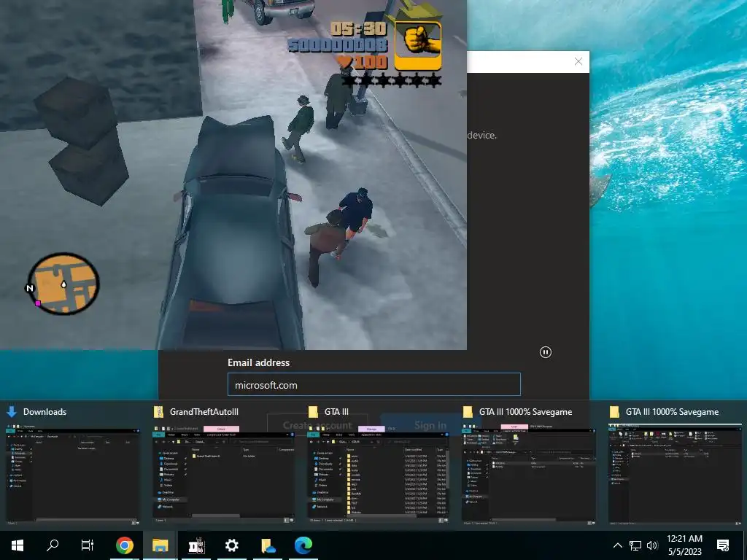The height and width of the screenshot is (560, 747).
Task: Open the notification Action Center icon
Action: [x=723, y=545]
